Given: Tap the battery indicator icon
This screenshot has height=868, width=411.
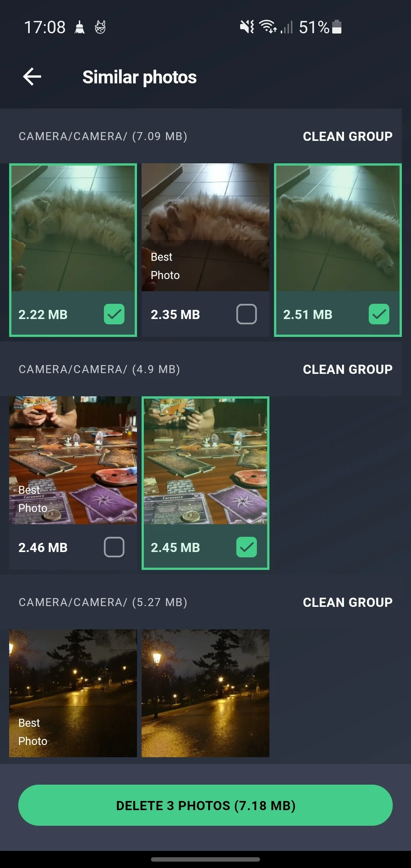Looking at the screenshot, I should click(x=337, y=27).
